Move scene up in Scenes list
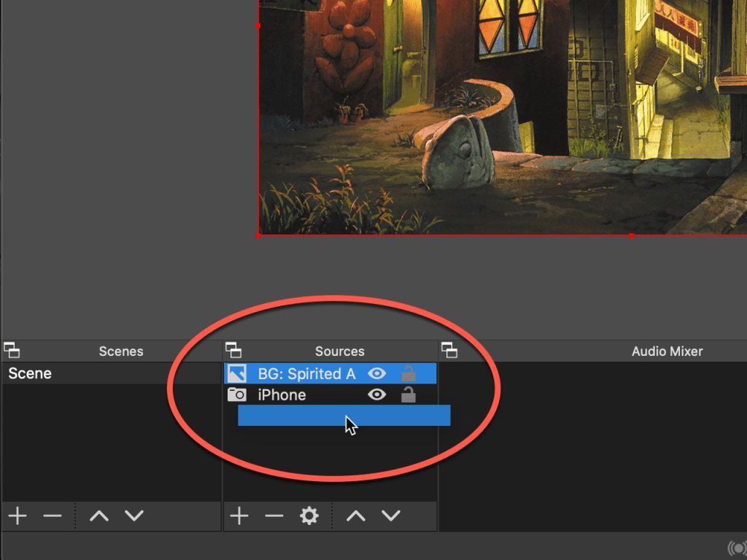The height and width of the screenshot is (560, 747). click(99, 516)
